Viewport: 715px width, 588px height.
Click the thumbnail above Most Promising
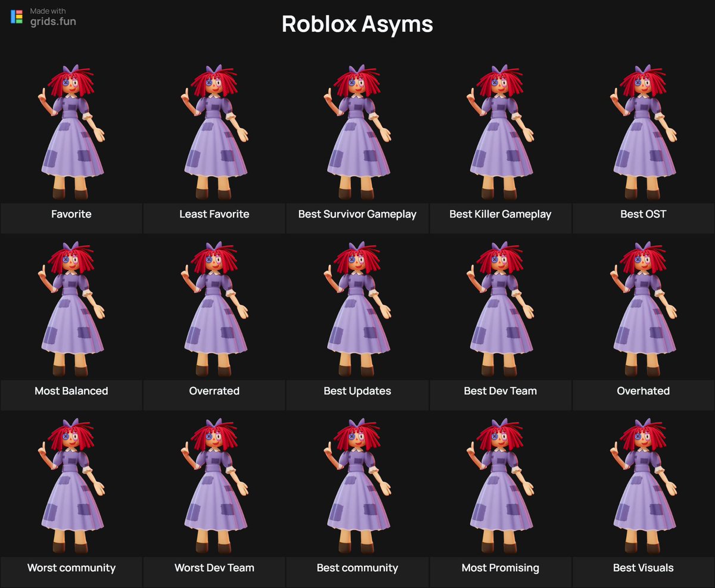tap(500, 486)
